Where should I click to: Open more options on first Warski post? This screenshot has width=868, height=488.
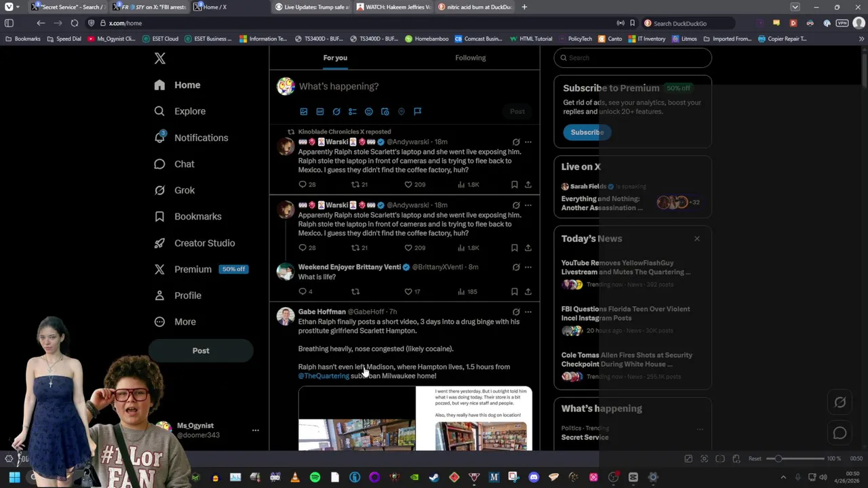(528, 142)
